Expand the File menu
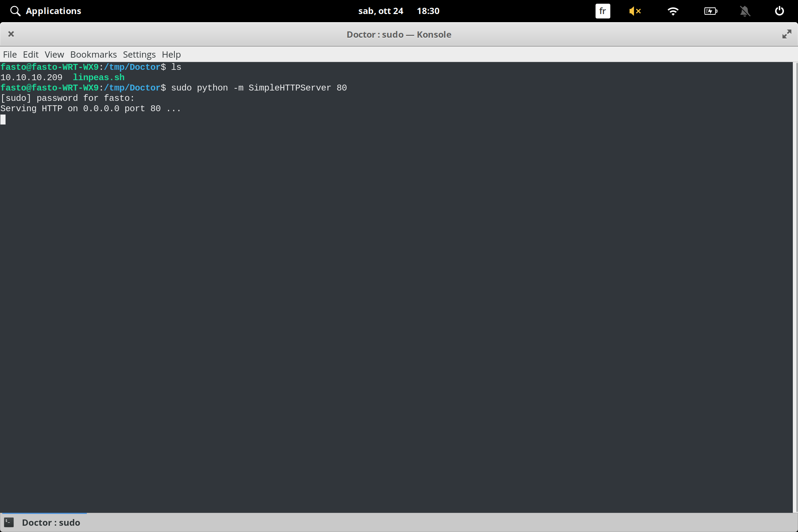This screenshot has height=532, width=798. click(10, 54)
